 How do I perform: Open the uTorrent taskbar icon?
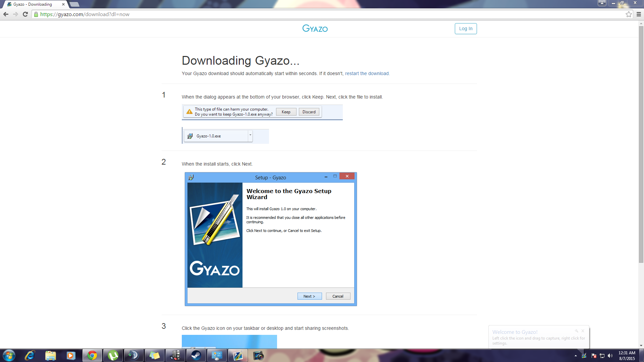[x=113, y=355]
